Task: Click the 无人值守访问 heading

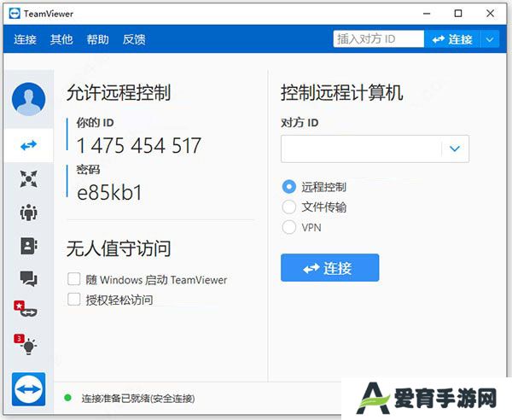Action: point(119,248)
